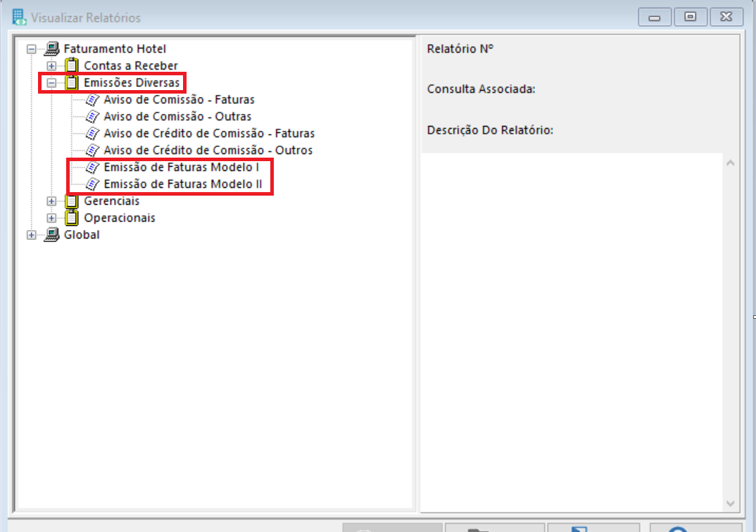Minimize the Visualizar Relatórios window

[x=654, y=18]
